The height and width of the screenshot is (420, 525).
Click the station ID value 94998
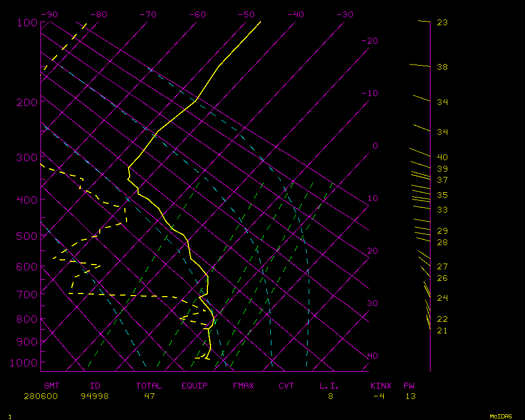94,396
